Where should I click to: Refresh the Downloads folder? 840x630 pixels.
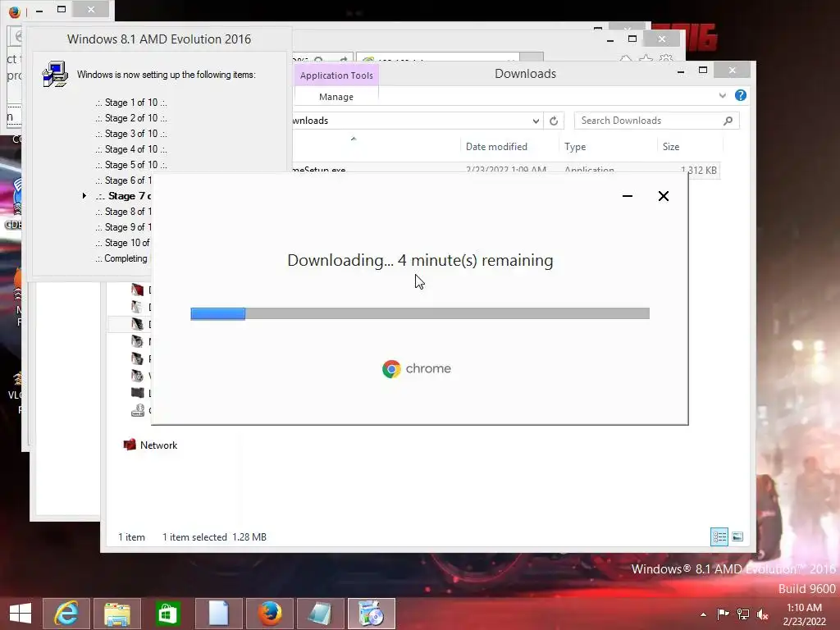point(554,121)
